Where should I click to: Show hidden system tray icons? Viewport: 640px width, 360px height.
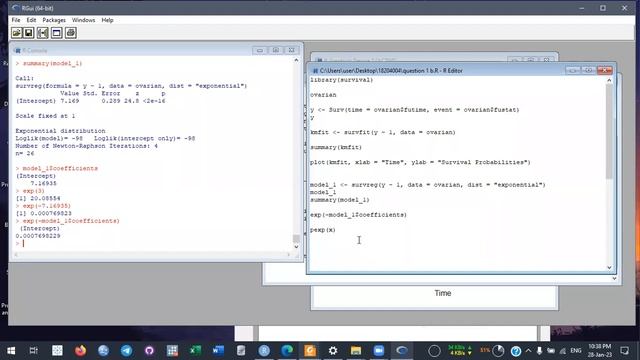click(528, 351)
